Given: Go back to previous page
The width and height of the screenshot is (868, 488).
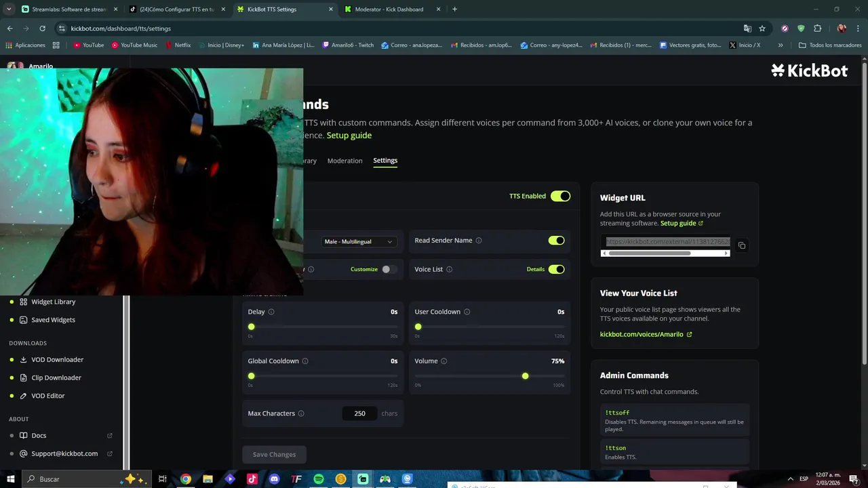Looking at the screenshot, I should click(x=9, y=28).
